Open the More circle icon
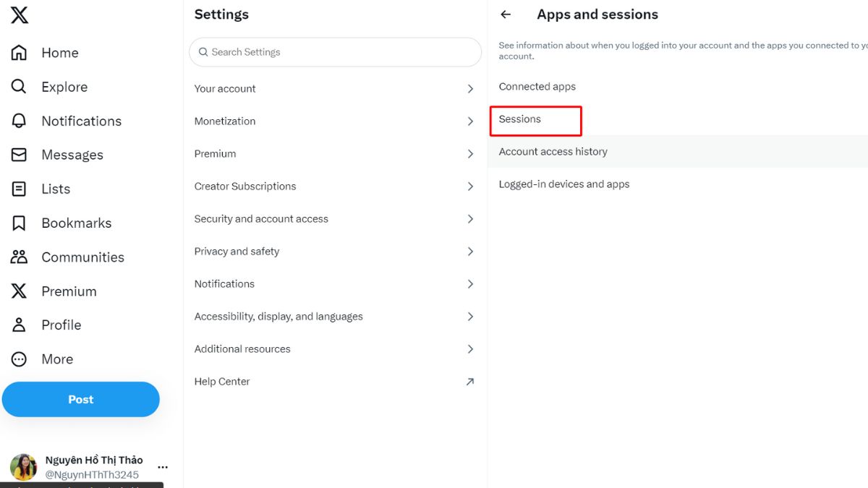This screenshot has width=868, height=488. coord(19,359)
